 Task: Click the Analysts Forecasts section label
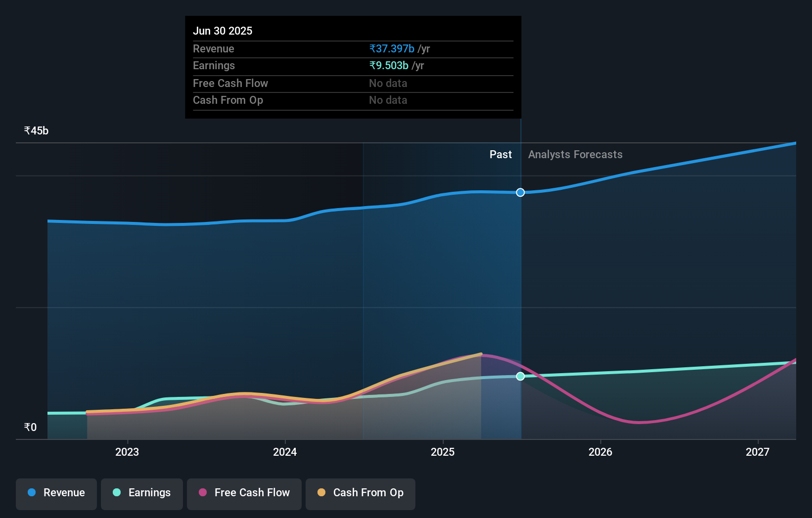pyautogui.click(x=575, y=154)
